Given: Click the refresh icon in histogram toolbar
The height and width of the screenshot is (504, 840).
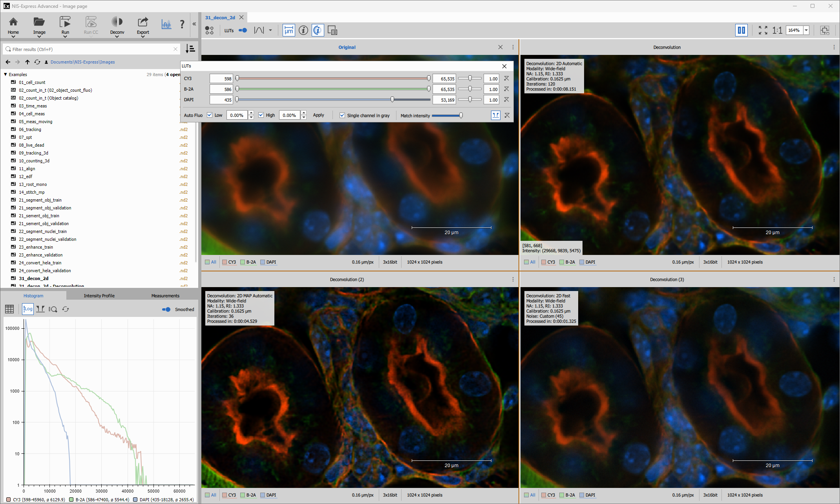Looking at the screenshot, I should coord(66,309).
